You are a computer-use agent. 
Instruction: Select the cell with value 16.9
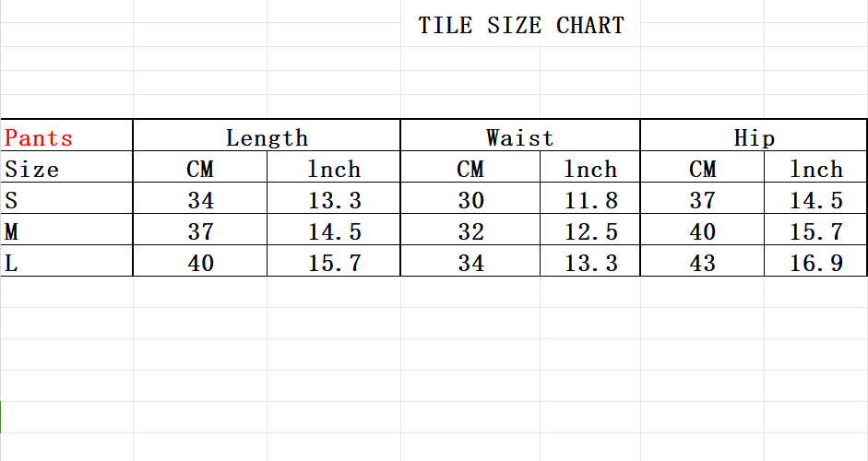[x=815, y=261]
